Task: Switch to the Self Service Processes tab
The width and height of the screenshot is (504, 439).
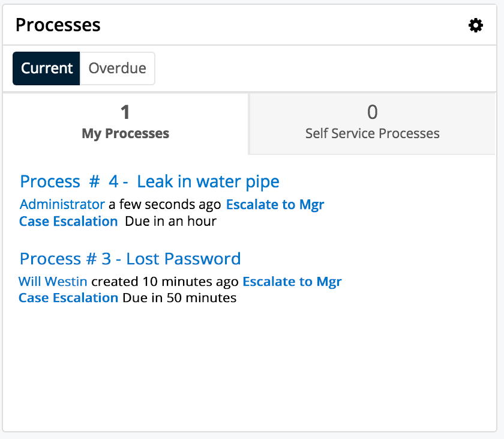Action: (372, 124)
